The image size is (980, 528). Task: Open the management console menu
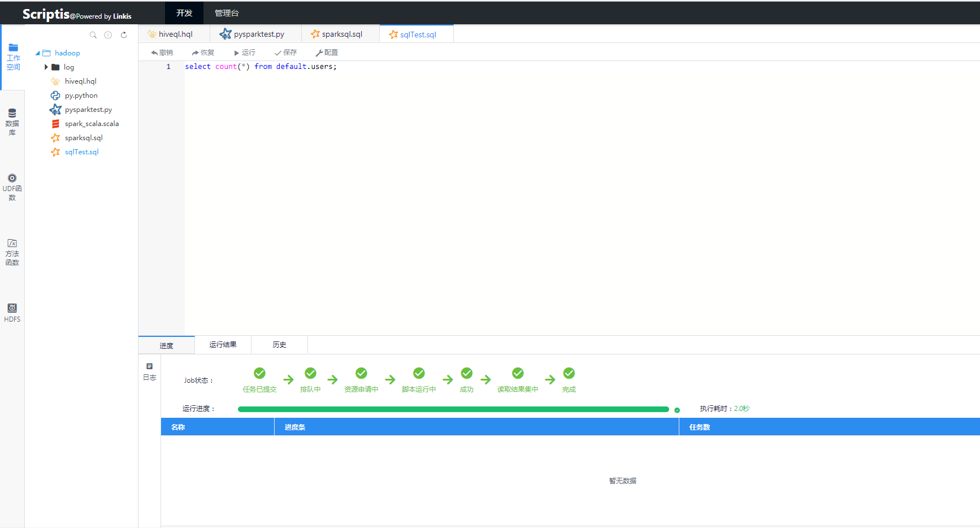(x=227, y=13)
